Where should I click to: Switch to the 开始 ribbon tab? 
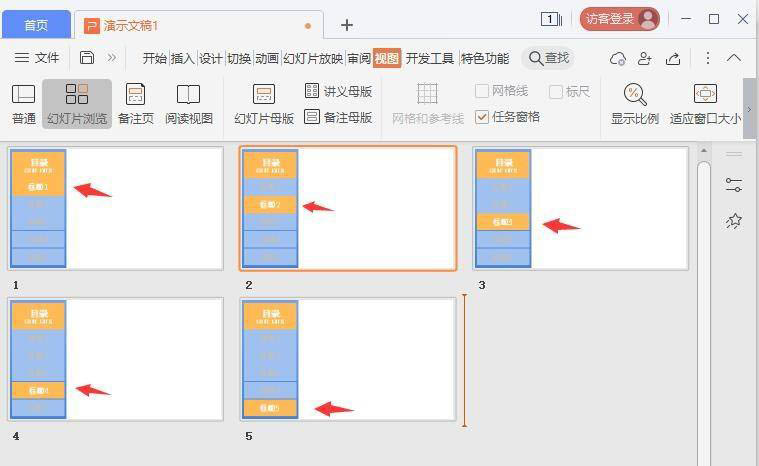click(x=155, y=59)
